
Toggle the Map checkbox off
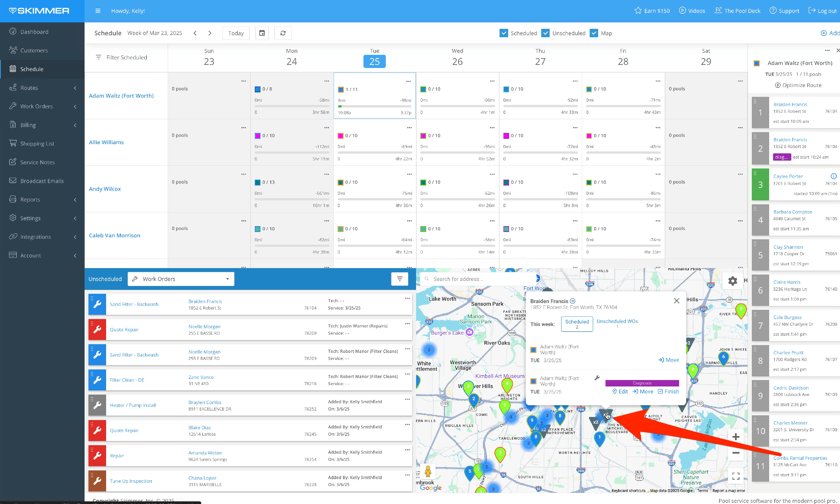tap(594, 33)
